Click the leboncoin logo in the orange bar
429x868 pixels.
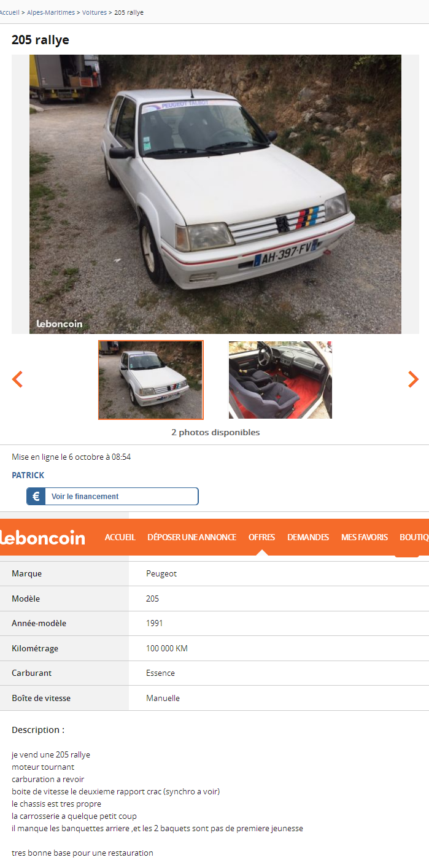pyautogui.click(x=42, y=538)
